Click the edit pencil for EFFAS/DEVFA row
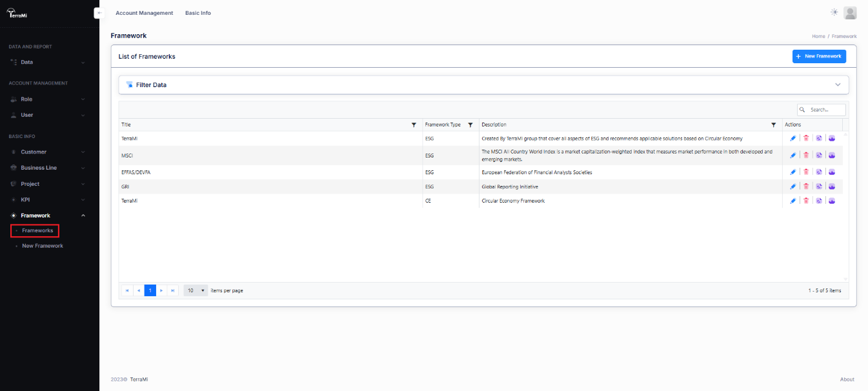This screenshot has width=868, height=391. click(x=793, y=172)
